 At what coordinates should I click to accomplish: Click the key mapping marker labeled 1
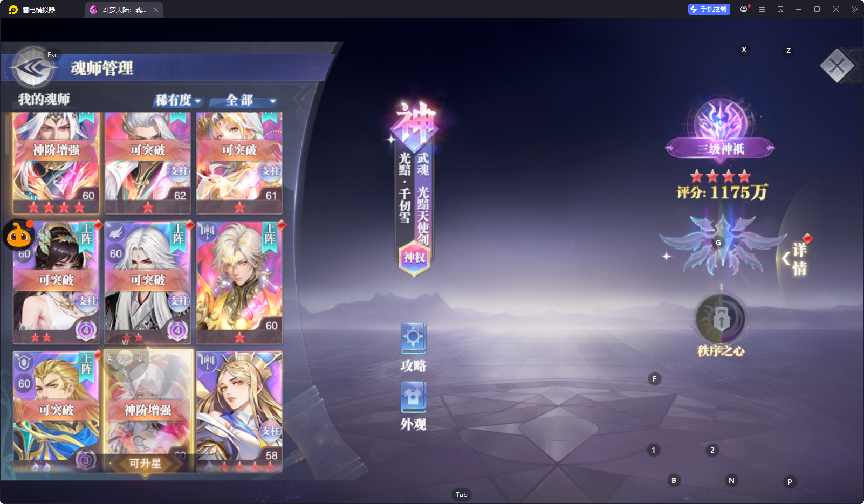(653, 450)
